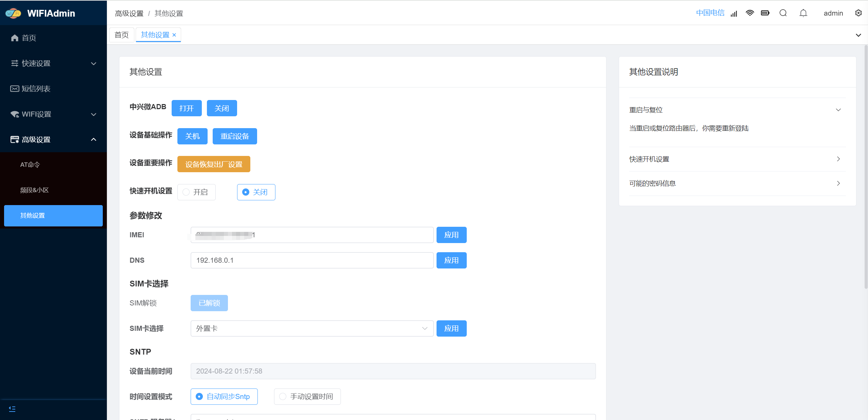Click the battery status icon
The image size is (868, 420).
(x=765, y=13)
